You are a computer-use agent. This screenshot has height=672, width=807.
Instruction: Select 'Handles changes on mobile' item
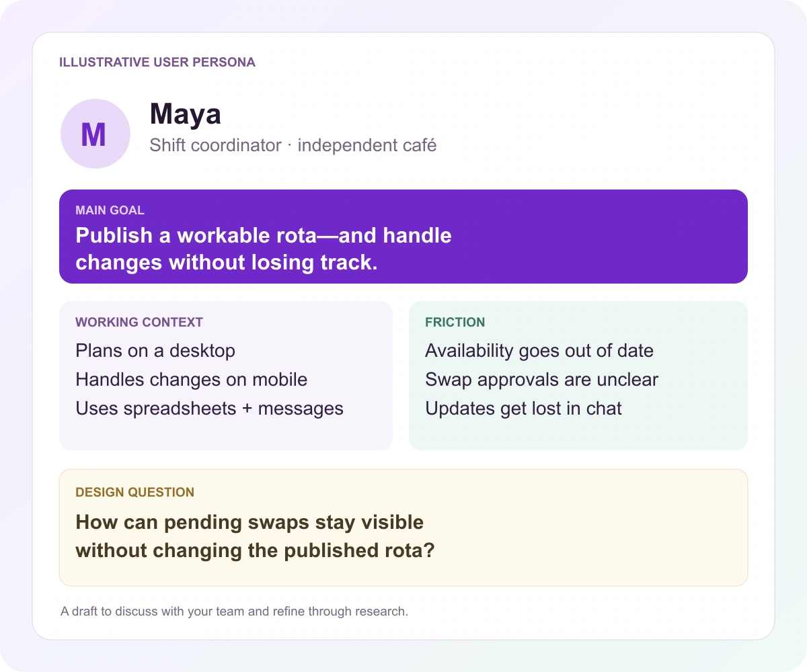click(192, 380)
